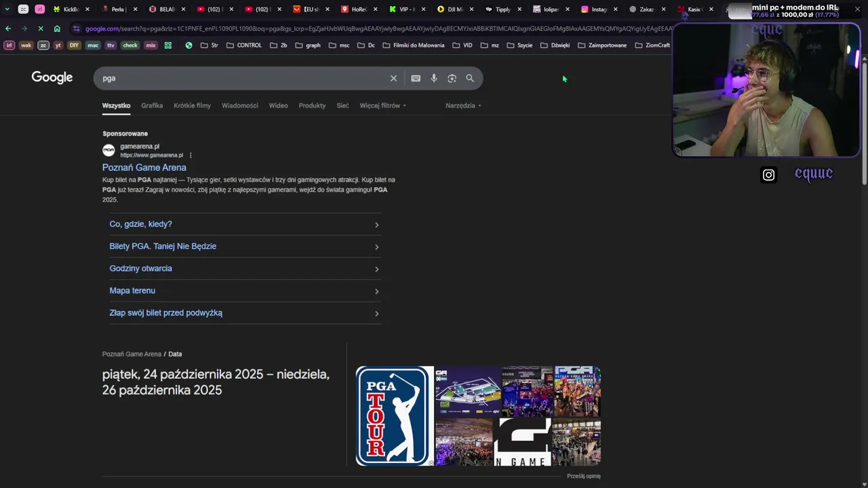The height and width of the screenshot is (488, 868).
Task: Select the Produkty search tab
Action: tap(312, 106)
